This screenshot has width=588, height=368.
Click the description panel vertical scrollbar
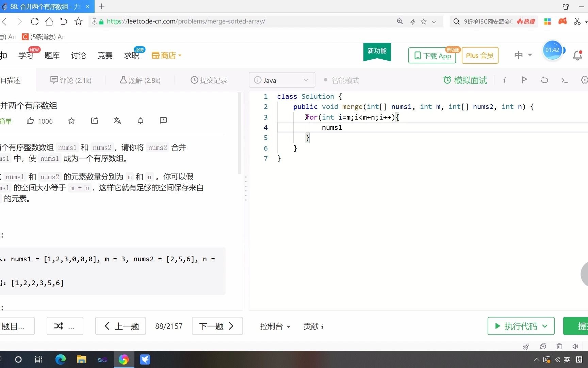[x=240, y=134]
